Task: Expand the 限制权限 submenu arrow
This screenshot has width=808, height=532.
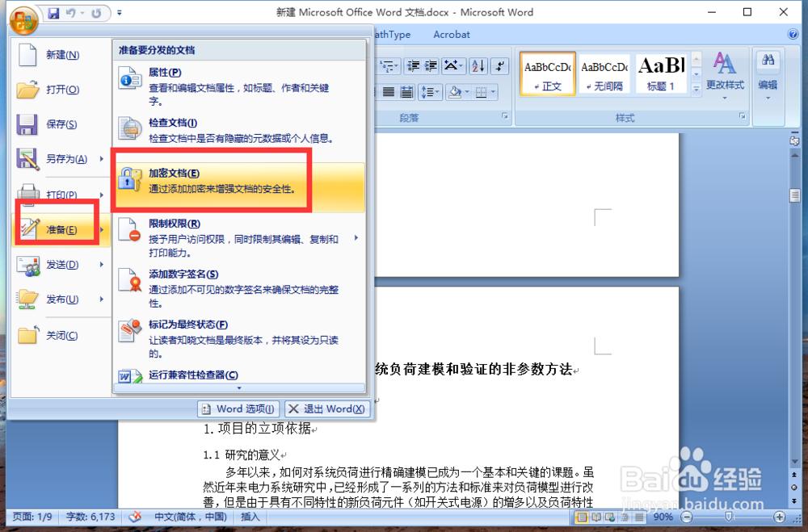Action: coord(356,238)
